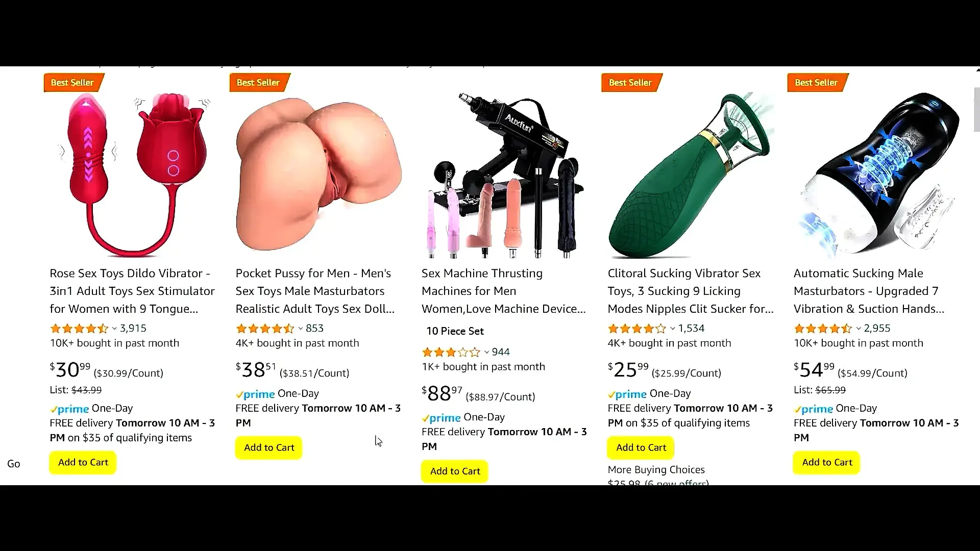The height and width of the screenshot is (551, 980).
Task: Open rating breakdown arrow next to 944
Action: 486,352
